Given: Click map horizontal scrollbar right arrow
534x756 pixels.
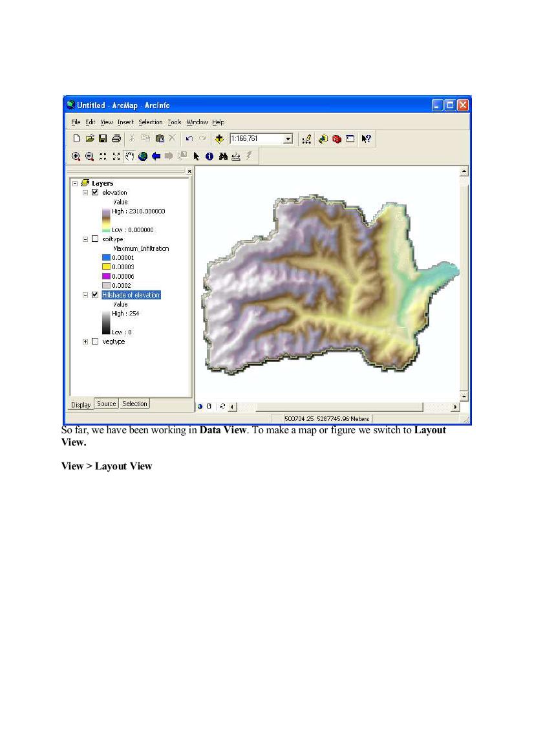Looking at the screenshot, I should tap(455, 407).
